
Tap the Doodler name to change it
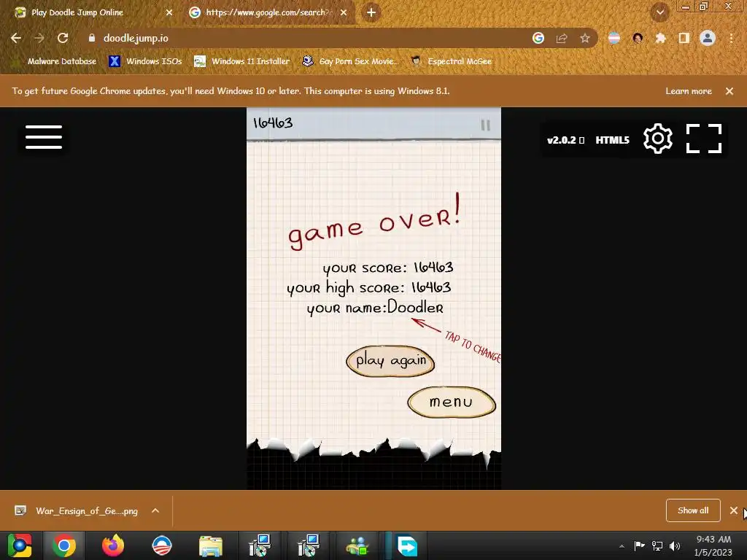click(415, 307)
